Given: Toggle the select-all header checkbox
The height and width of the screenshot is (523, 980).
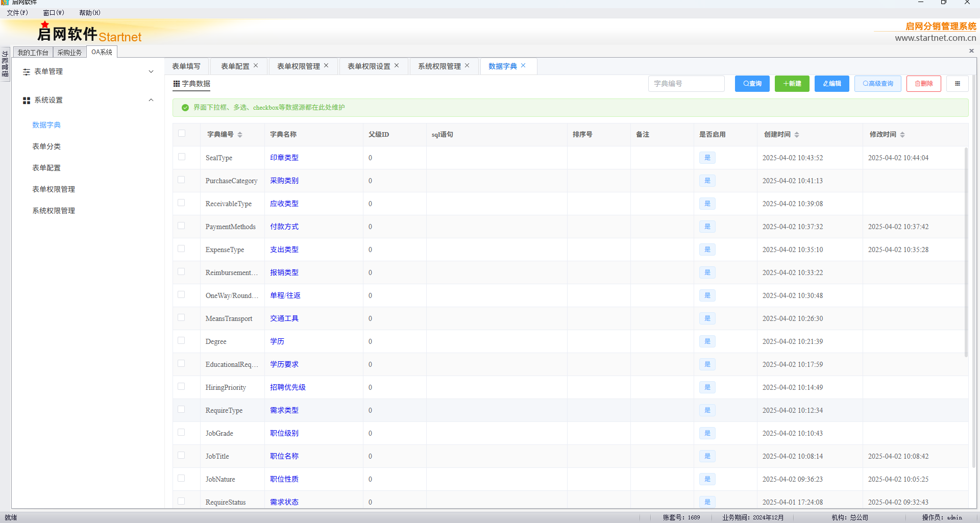Looking at the screenshot, I should tap(182, 134).
